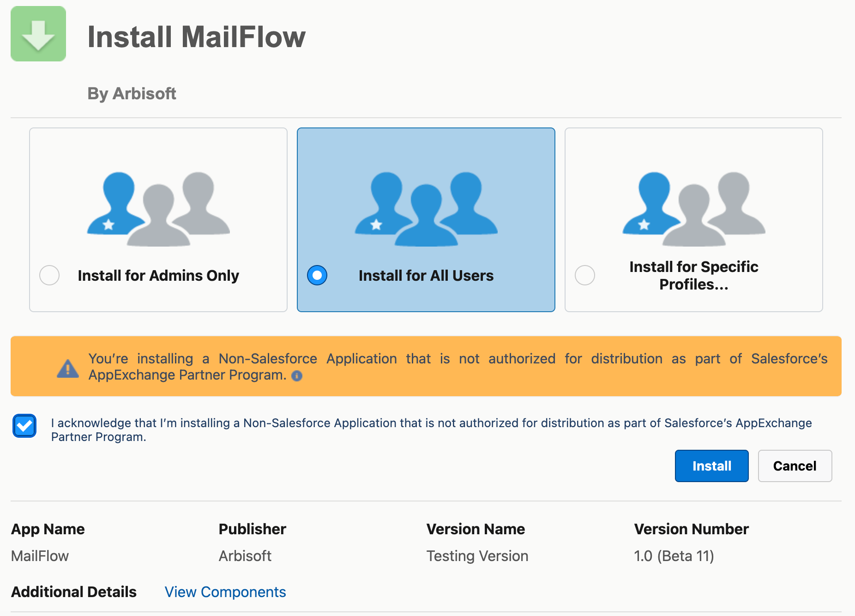Click the warning triangle icon in banner
The width and height of the screenshot is (855, 616).
tap(68, 368)
